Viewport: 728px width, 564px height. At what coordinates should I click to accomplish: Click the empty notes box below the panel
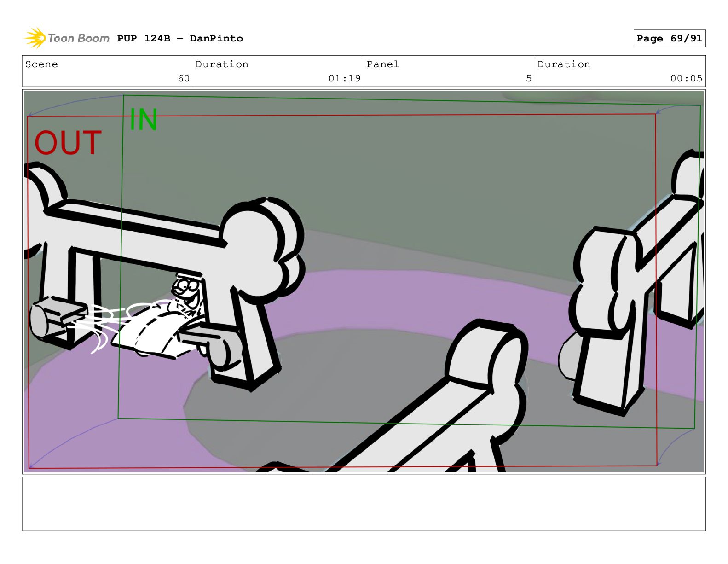(364, 504)
